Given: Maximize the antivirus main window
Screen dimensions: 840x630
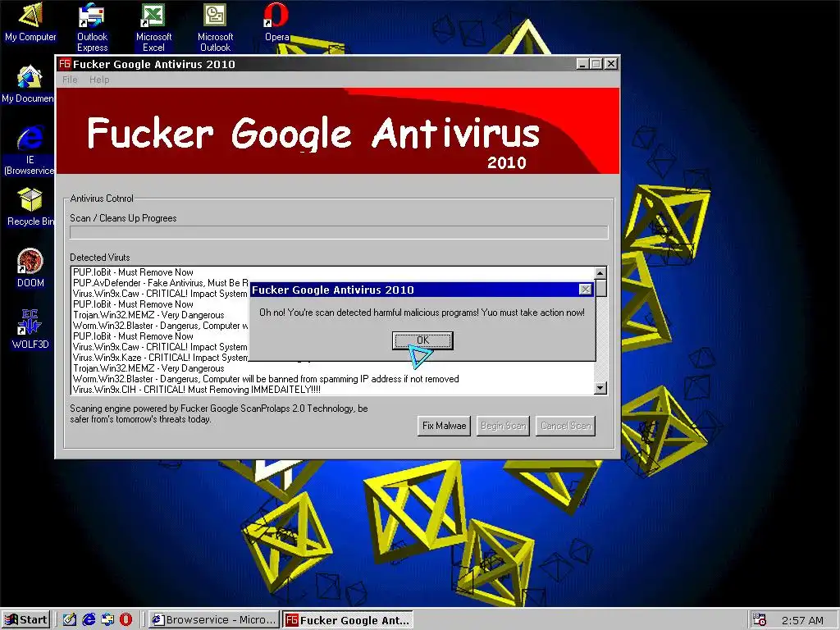Looking at the screenshot, I should (596, 64).
